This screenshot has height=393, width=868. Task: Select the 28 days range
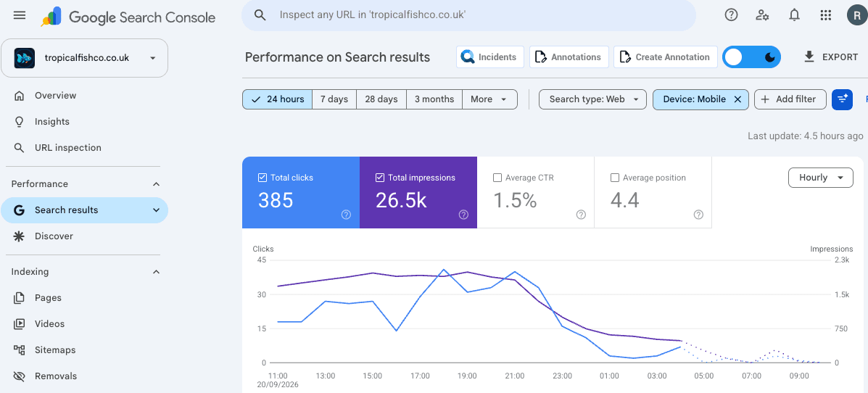381,99
